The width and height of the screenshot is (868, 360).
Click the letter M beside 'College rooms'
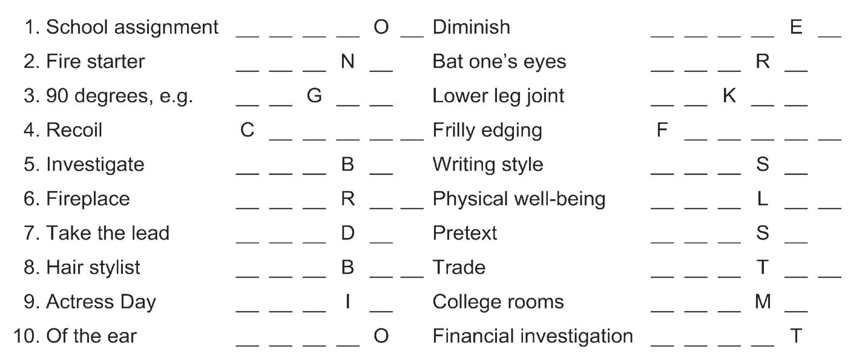pos(763,301)
